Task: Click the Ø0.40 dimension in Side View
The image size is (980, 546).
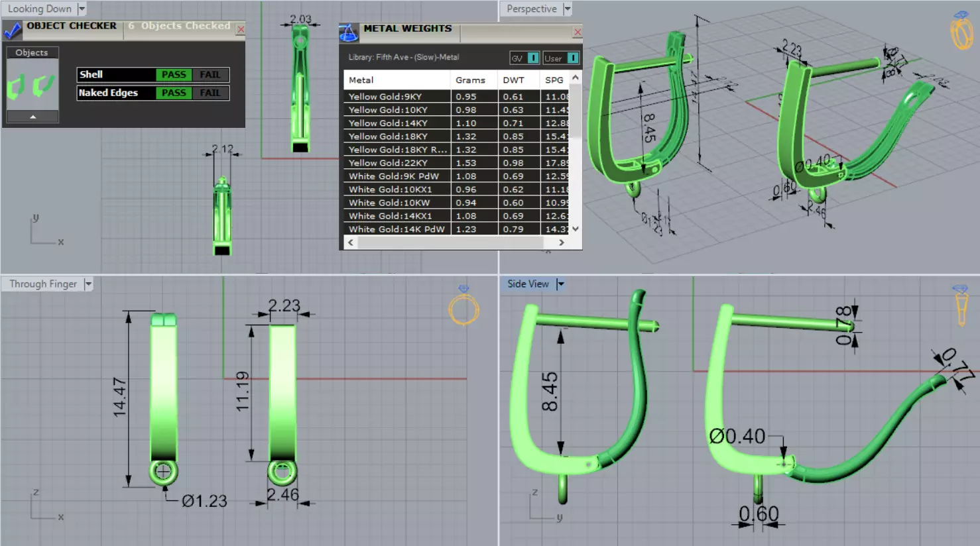Action: (737, 436)
